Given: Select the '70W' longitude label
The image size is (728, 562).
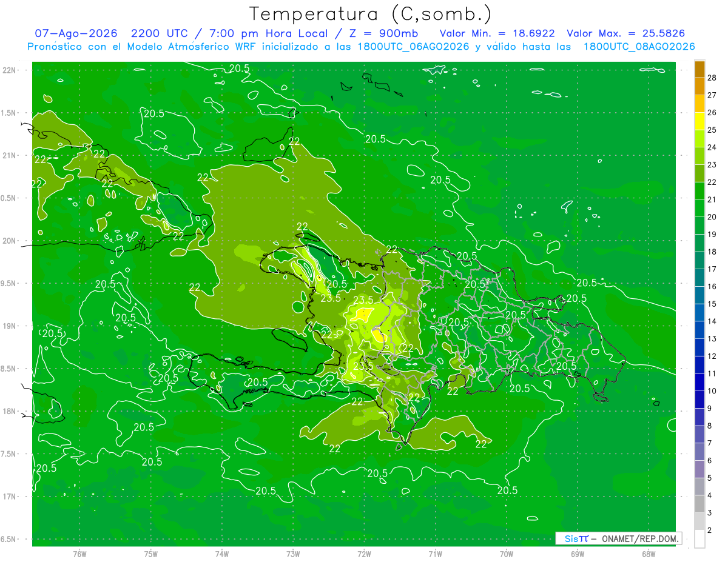Looking at the screenshot, I should (x=507, y=554).
